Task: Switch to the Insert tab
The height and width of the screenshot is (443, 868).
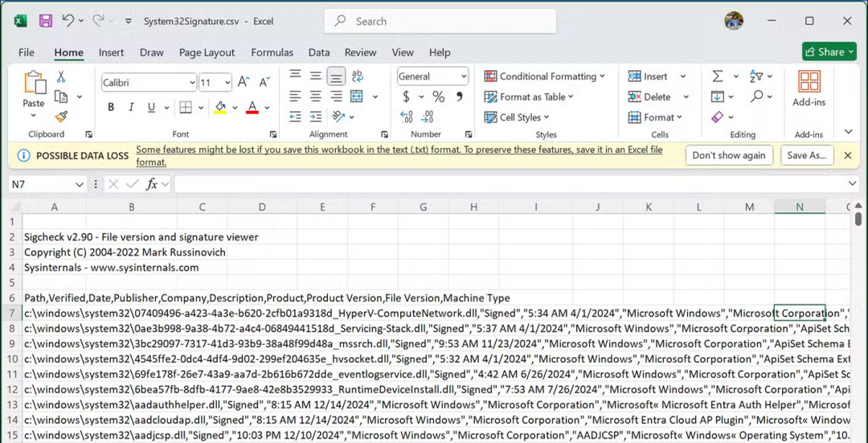Action: 111,52
